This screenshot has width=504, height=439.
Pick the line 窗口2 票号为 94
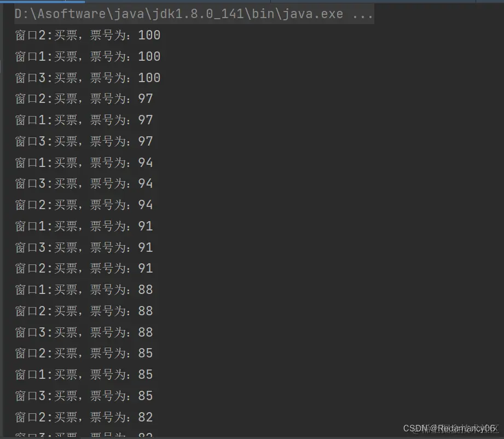point(84,205)
